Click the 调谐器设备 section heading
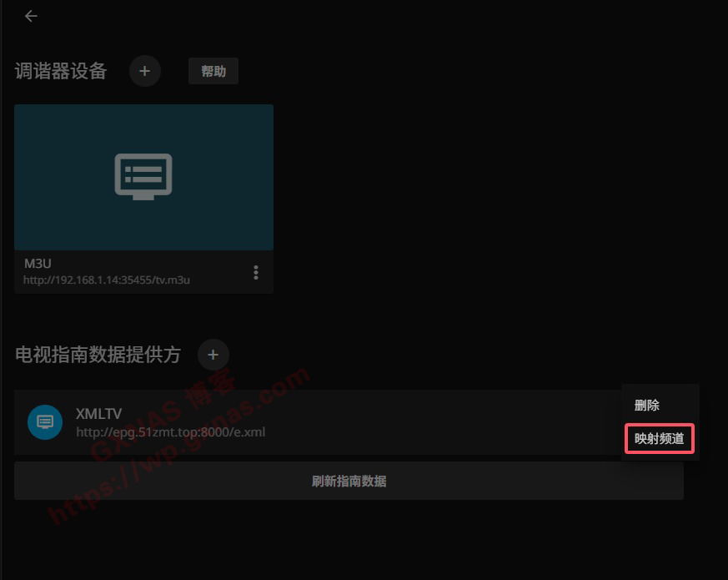Image resolution: width=728 pixels, height=580 pixels. [61, 71]
